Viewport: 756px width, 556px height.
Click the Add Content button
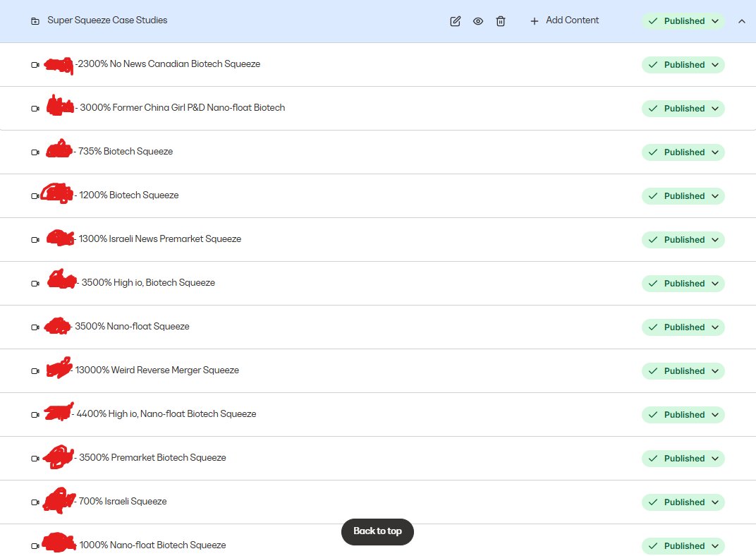pyautogui.click(x=572, y=20)
